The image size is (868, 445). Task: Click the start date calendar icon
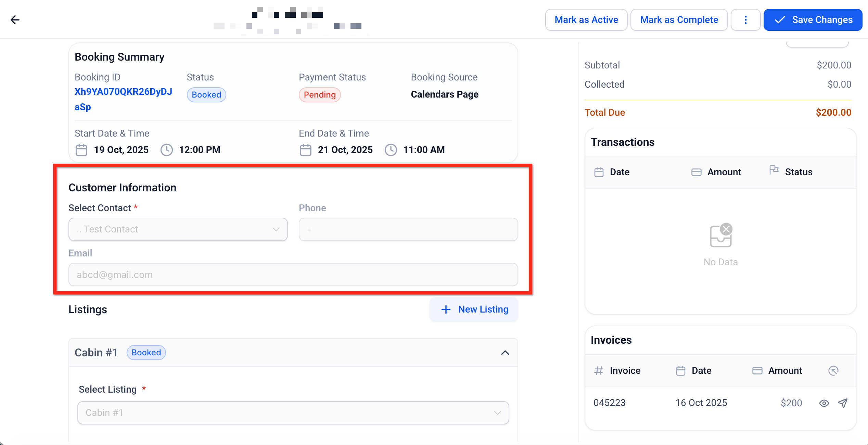(x=81, y=150)
